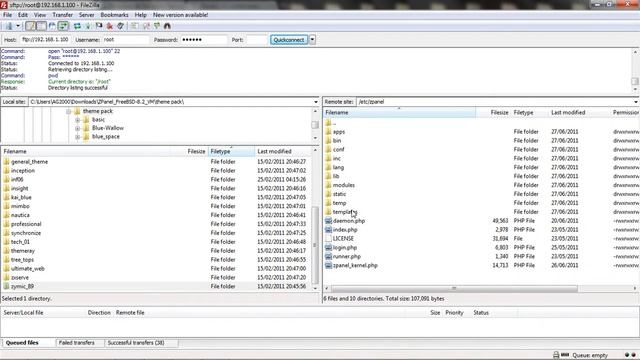Select the 'LICENSE' file icon
This screenshot has width=640, height=360.
pos(328,238)
